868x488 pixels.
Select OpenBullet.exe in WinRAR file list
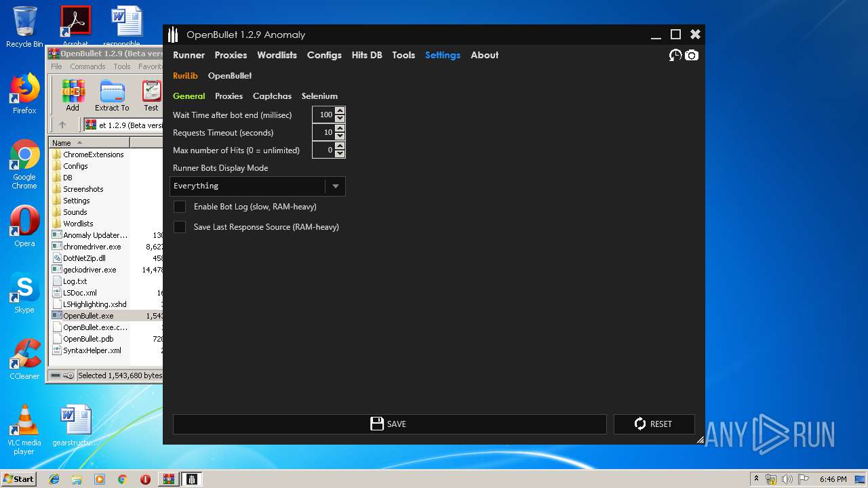coord(88,316)
